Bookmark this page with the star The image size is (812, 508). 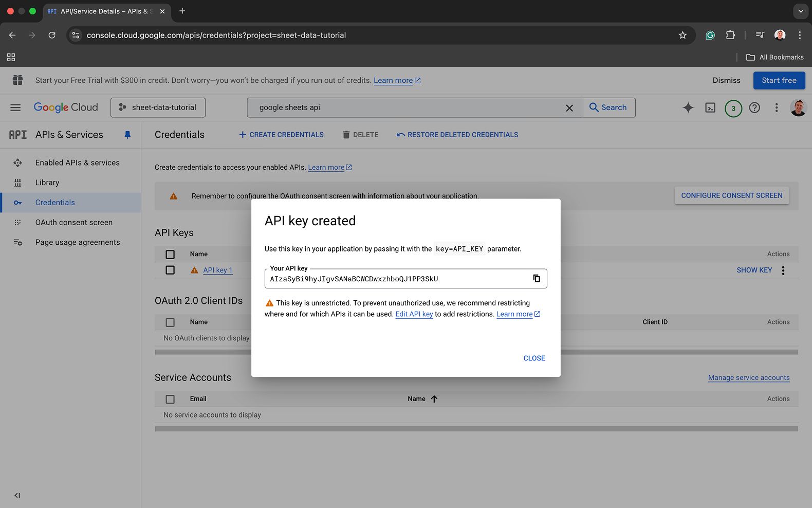click(682, 35)
